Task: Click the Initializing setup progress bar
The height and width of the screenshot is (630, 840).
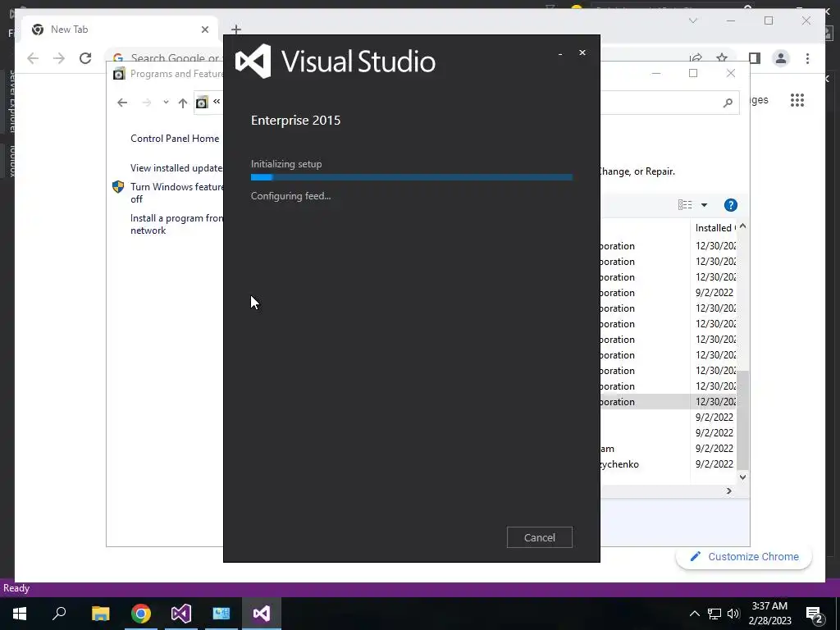Action: pos(412,177)
